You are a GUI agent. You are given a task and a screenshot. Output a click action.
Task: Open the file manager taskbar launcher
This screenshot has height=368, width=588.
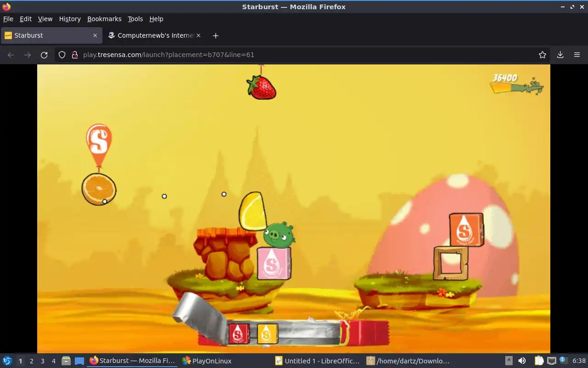66,361
